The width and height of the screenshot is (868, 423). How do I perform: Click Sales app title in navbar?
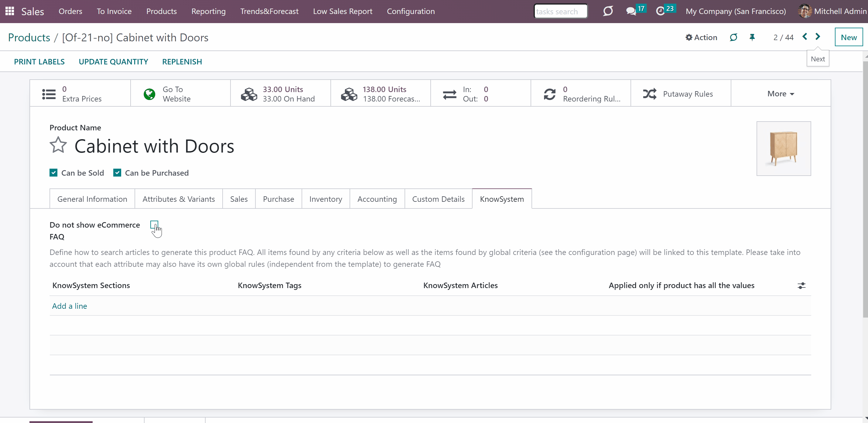tap(33, 12)
